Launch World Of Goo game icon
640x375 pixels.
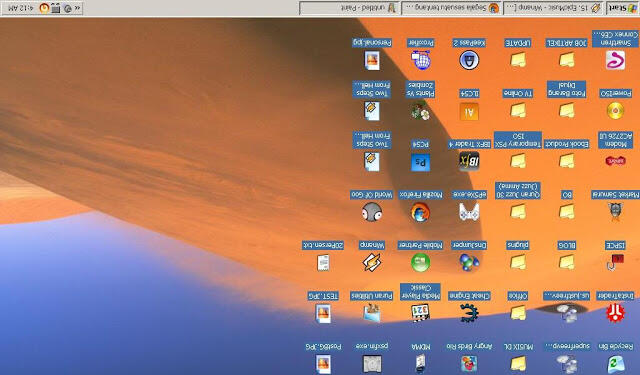(x=372, y=212)
